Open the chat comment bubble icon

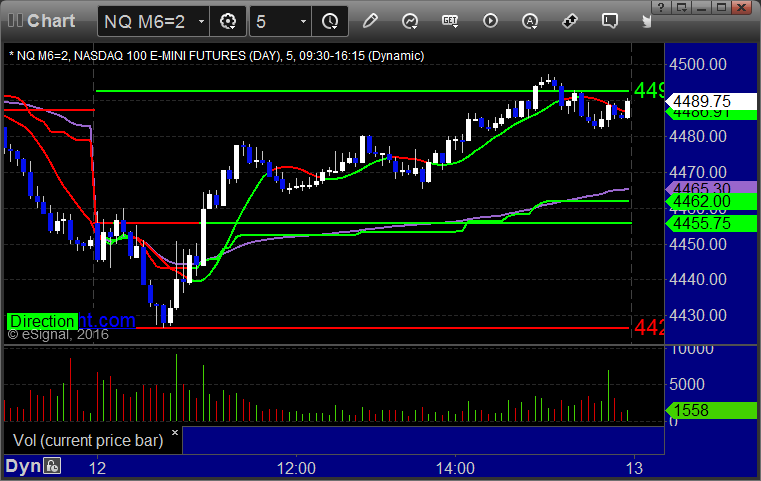(x=610, y=21)
